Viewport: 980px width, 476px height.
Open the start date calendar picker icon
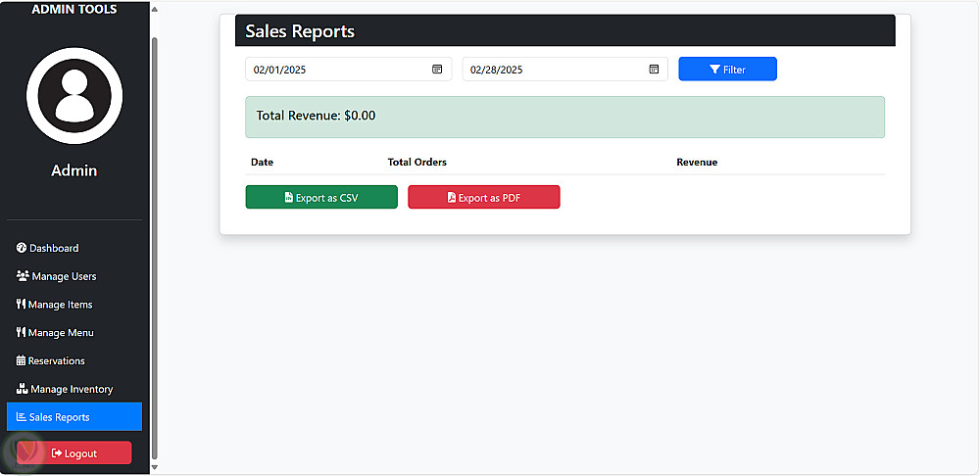437,70
